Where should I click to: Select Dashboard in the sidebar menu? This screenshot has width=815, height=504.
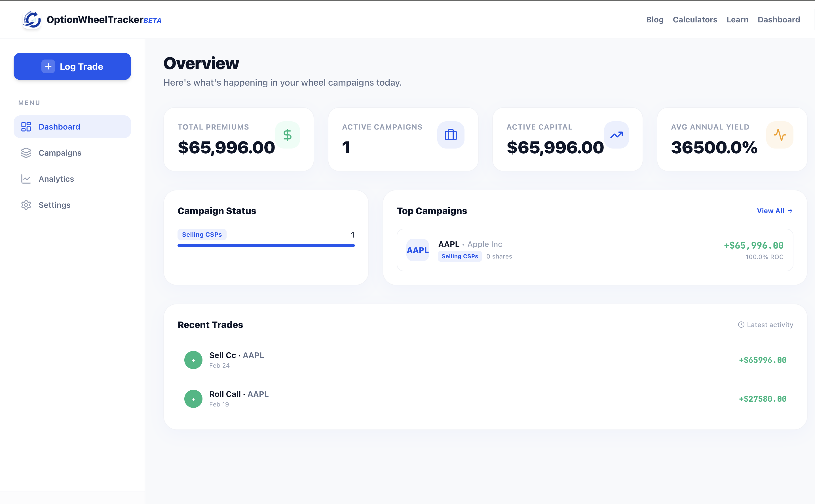pos(59,127)
